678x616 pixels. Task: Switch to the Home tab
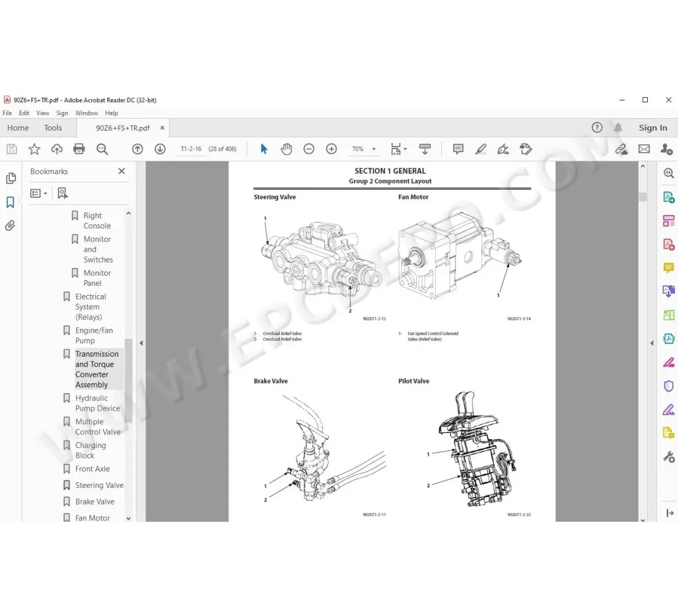[x=18, y=128]
